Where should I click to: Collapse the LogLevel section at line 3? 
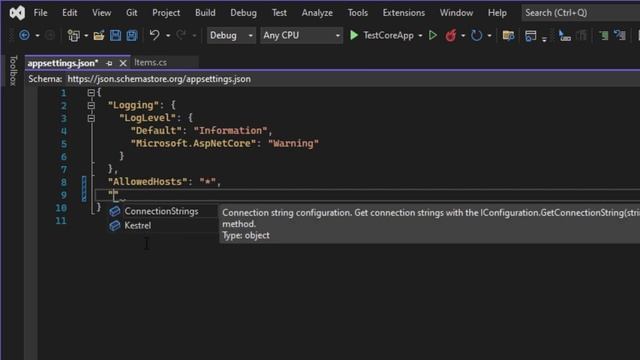pos(91,118)
